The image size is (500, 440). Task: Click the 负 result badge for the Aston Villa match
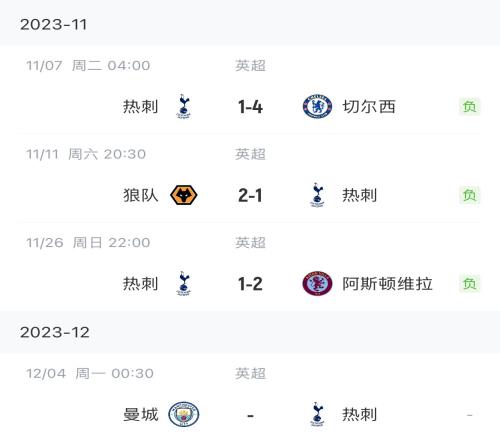469,284
